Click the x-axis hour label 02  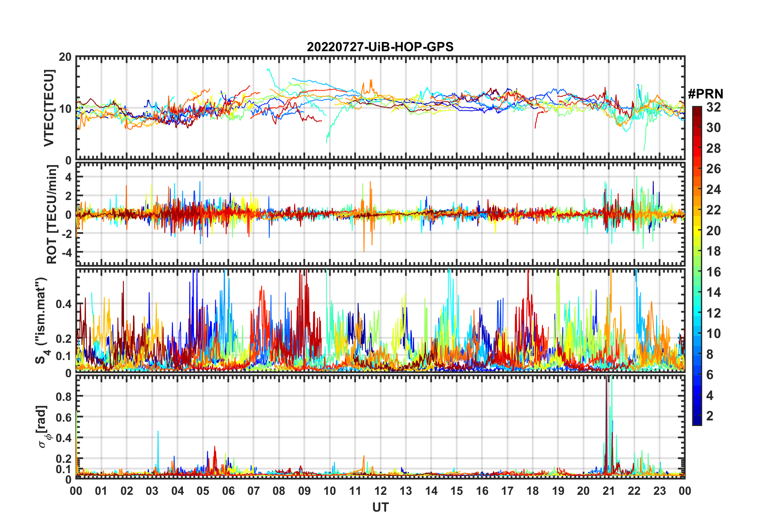click(x=127, y=491)
